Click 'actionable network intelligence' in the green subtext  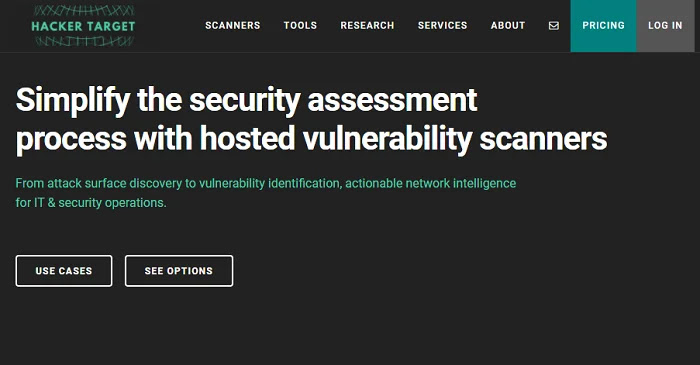430,183
